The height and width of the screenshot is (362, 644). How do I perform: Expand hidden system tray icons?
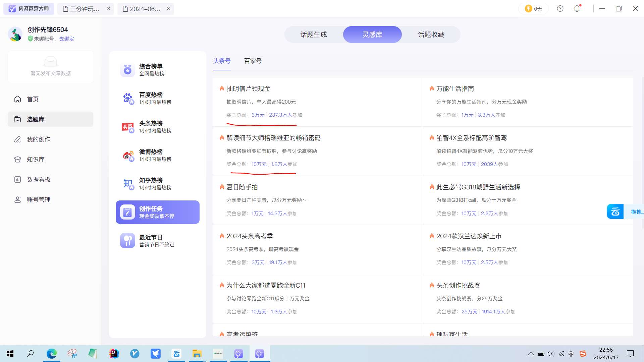coord(531,354)
